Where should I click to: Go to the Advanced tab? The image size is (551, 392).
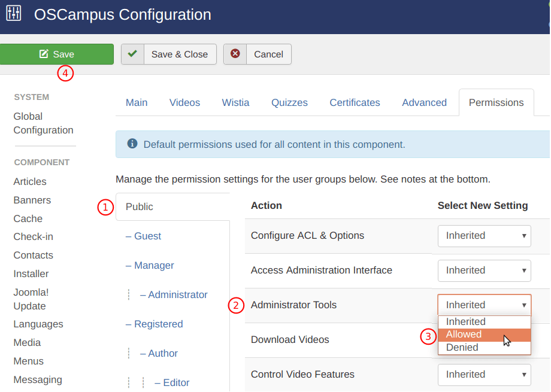pyautogui.click(x=424, y=102)
